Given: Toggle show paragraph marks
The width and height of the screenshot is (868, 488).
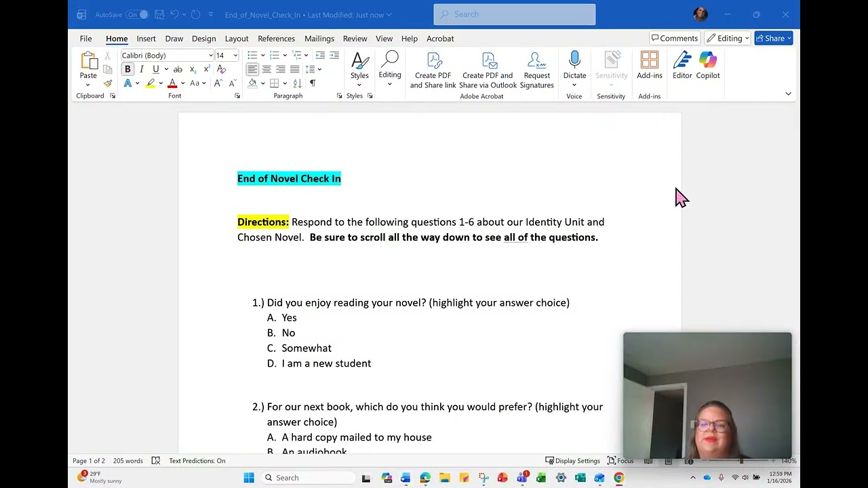Looking at the screenshot, I should (313, 83).
